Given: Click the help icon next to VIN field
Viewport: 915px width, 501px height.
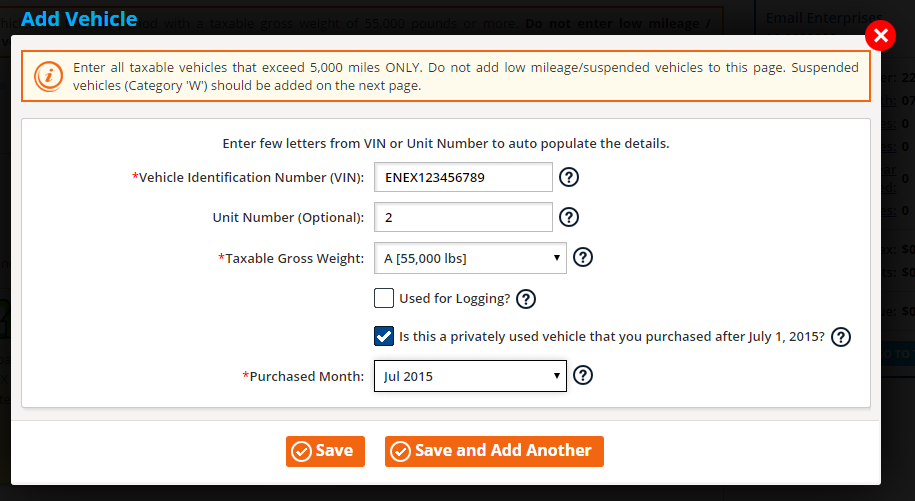Looking at the screenshot, I should 569,178.
